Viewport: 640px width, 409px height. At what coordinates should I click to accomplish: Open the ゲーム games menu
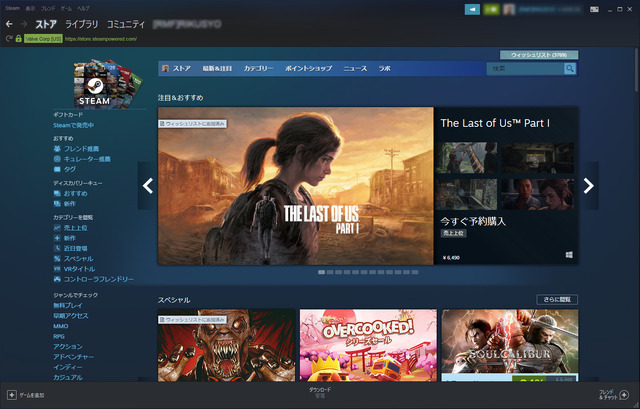tap(66, 8)
